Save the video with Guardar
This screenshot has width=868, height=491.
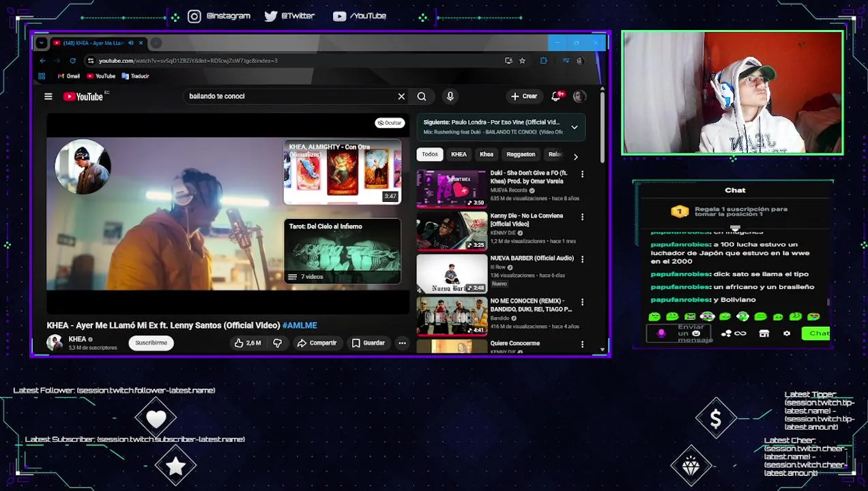368,343
